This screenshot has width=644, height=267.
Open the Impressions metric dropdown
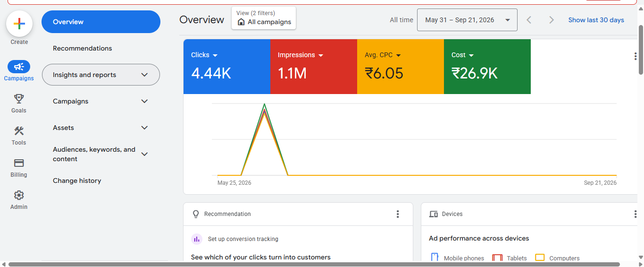pyautogui.click(x=321, y=55)
